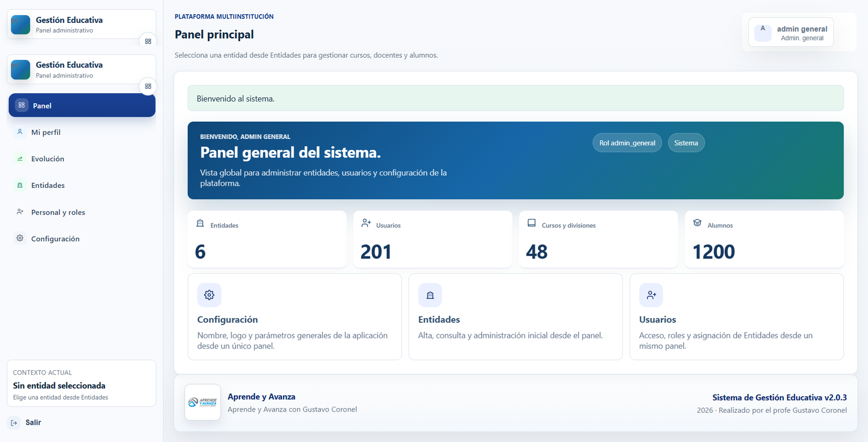Click the Cursos y divisiones count 48
This screenshot has height=442, width=868.
coord(537,252)
